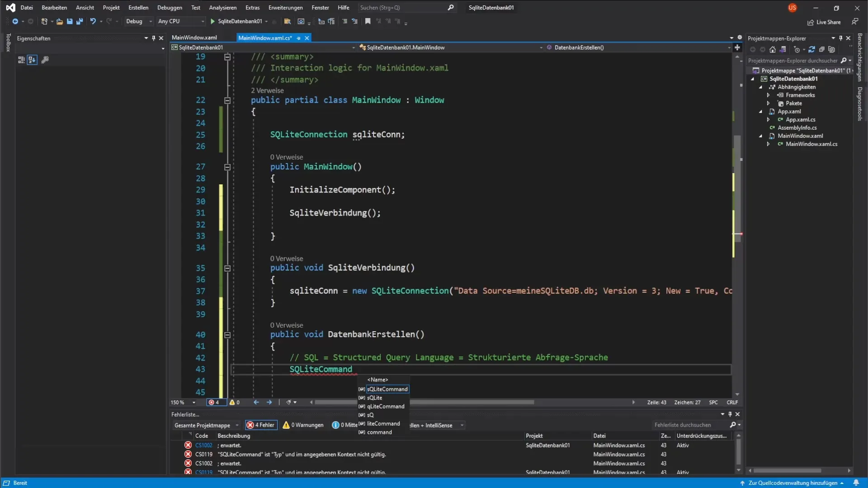Open the SqliteDatenbank01.MainWindow class dropdown

coord(451,47)
